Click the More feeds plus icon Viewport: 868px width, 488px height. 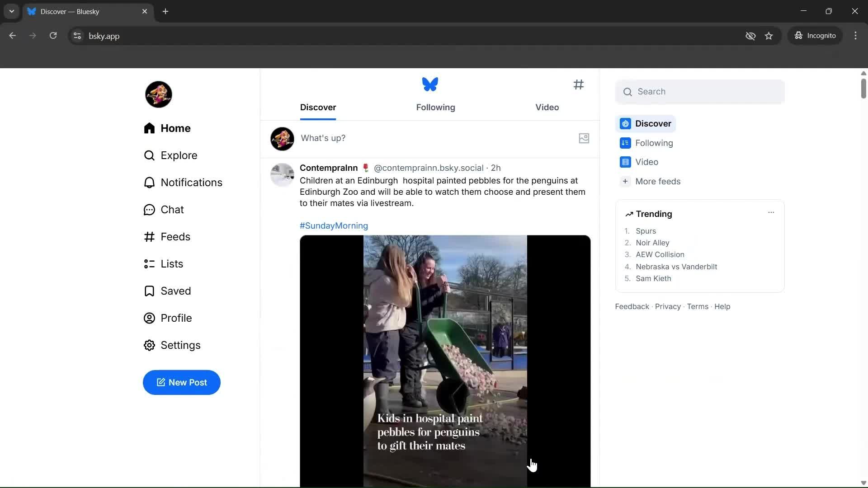coord(625,181)
